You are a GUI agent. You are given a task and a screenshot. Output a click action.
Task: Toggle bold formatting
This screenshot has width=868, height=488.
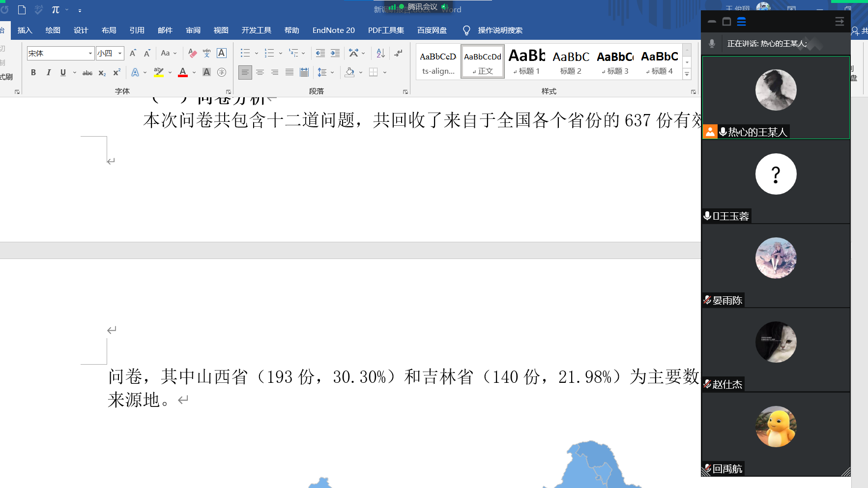point(33,72)
